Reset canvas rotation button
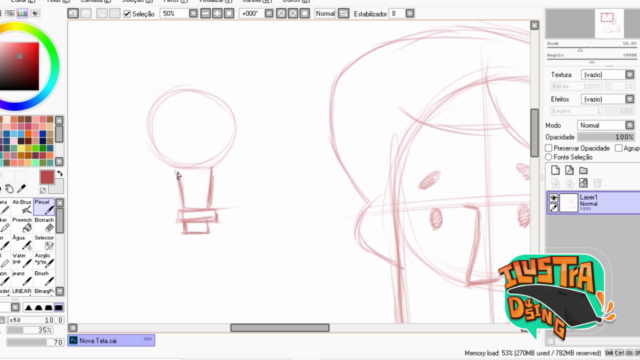This screenshot has width=640, height=360. pos(304,13)
